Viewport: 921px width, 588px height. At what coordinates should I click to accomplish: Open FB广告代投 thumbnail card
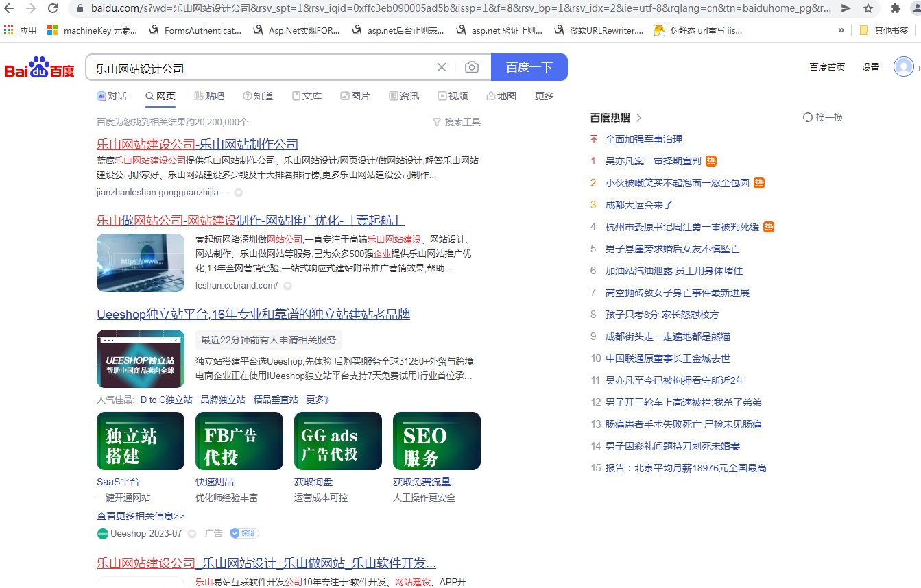239,441
